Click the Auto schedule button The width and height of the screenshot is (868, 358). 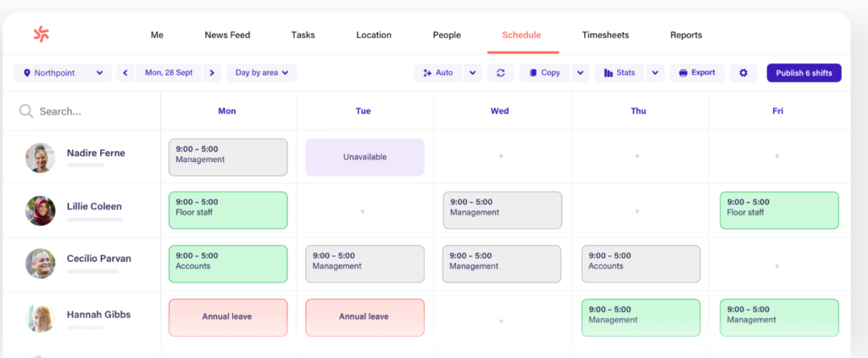click(438, 73)
